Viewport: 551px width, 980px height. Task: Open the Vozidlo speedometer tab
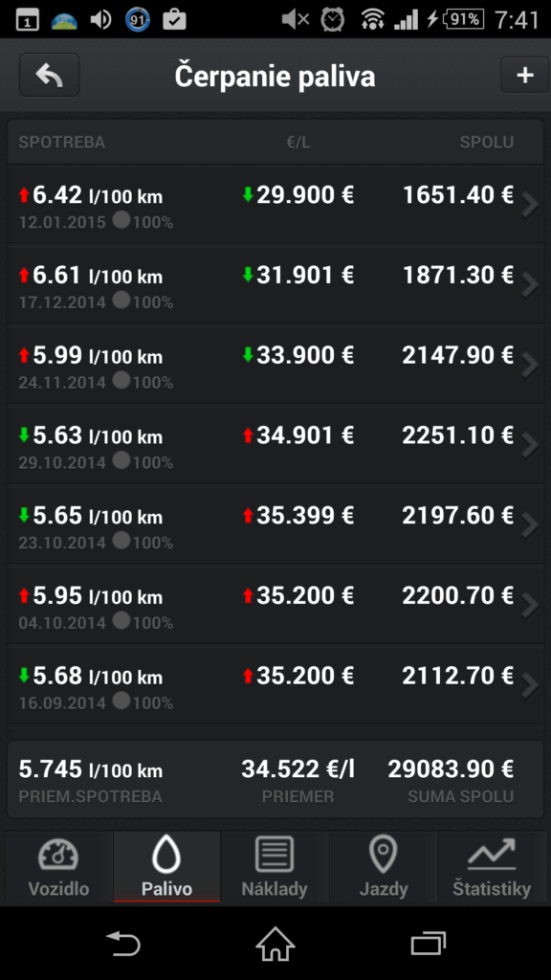tap(58, 867)
